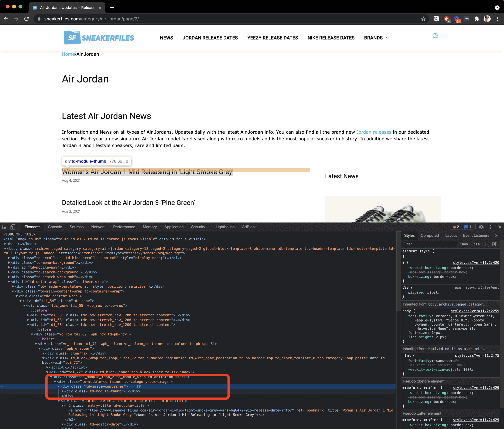The image size is (504, 429).
Task: Click the browser back arrow
Action: click(x=6, y=19)
